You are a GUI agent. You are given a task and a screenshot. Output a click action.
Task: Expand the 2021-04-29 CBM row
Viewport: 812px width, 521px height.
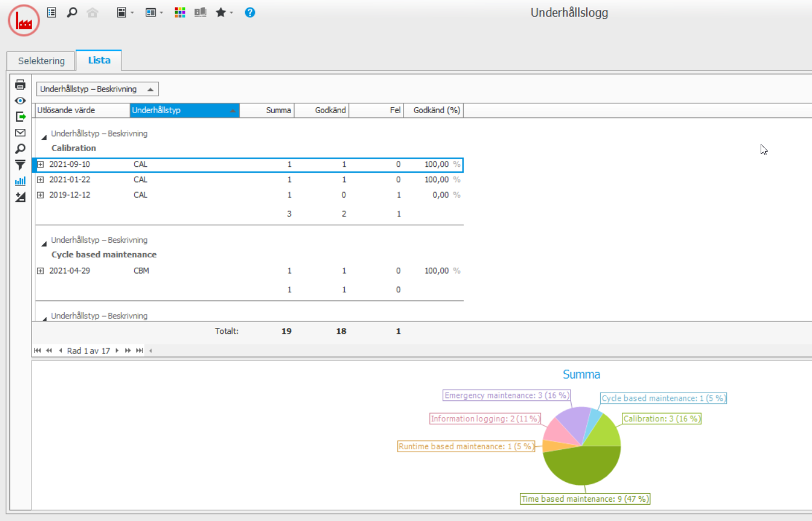pyautogui.click(x=40, y=271)
